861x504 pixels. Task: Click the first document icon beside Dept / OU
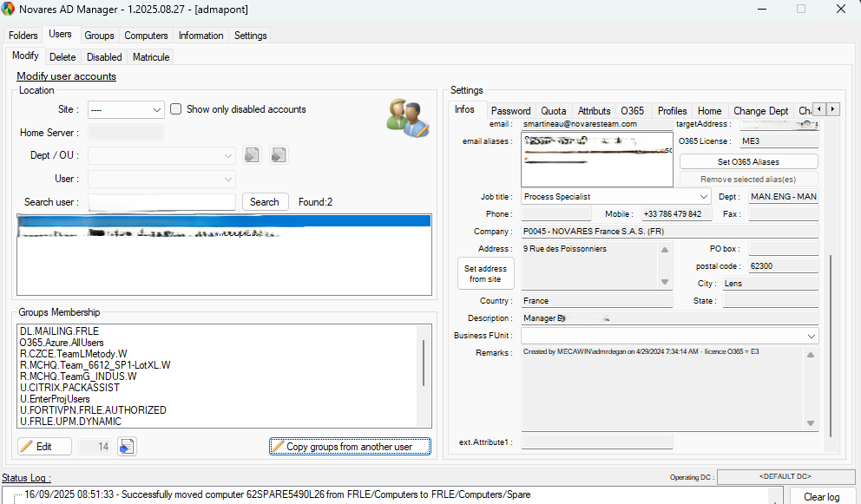[x=252, y=155]
